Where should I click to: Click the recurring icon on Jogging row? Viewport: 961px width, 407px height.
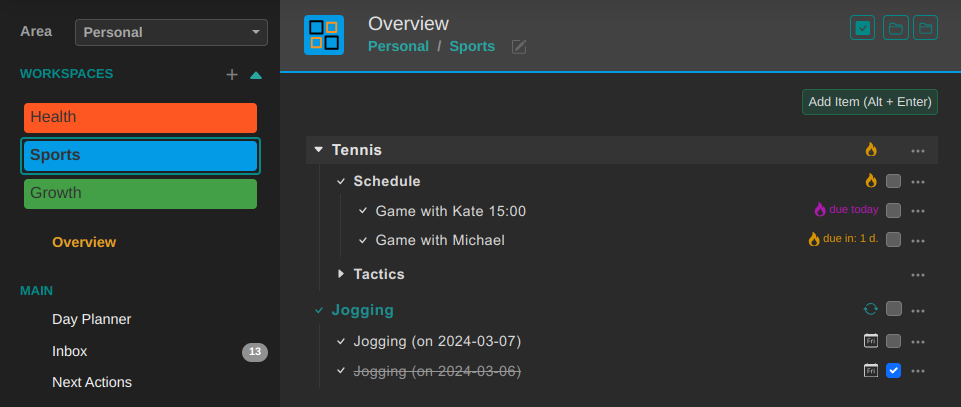tap(870, 309)
